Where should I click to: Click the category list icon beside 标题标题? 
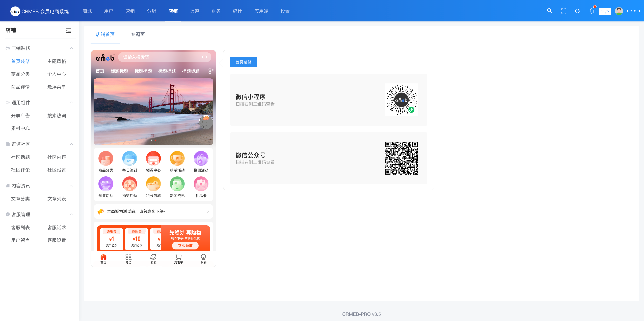pyautogui.click(x=211, y=71)
